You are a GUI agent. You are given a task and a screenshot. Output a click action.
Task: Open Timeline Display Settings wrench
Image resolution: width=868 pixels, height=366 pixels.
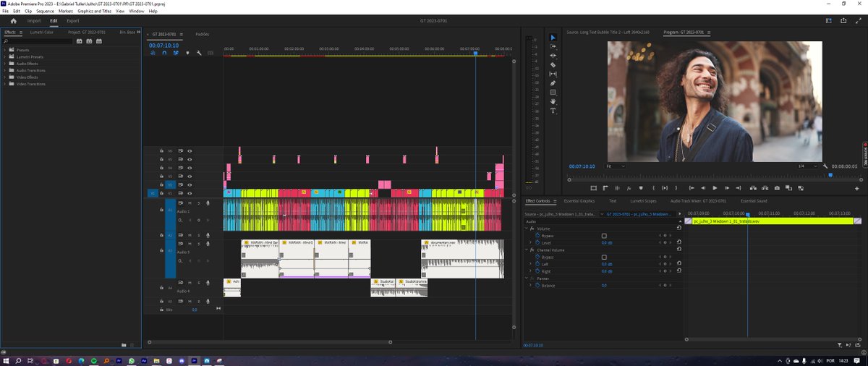tap(199, 53)
